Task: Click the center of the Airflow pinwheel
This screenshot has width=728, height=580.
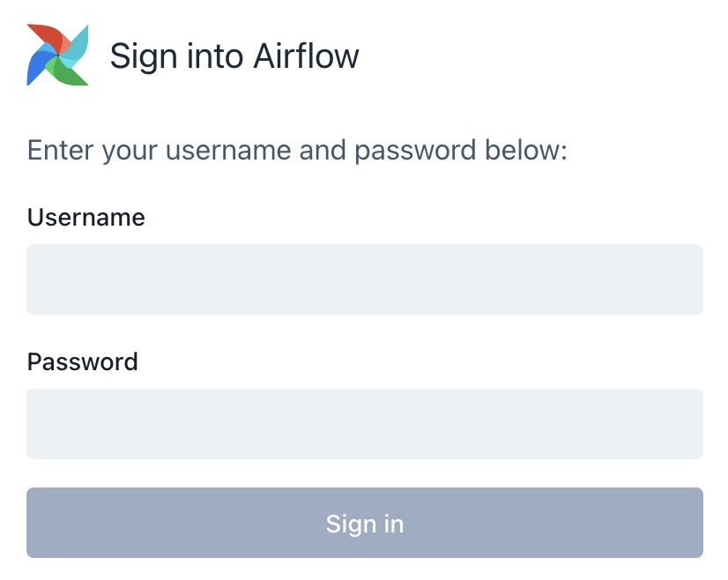Action: (x=57, y=56)
